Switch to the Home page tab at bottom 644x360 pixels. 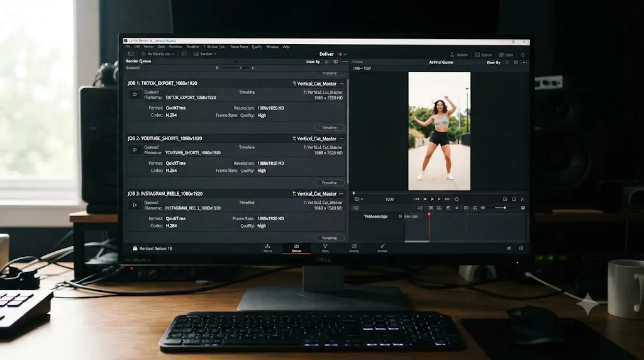(268, 248)
